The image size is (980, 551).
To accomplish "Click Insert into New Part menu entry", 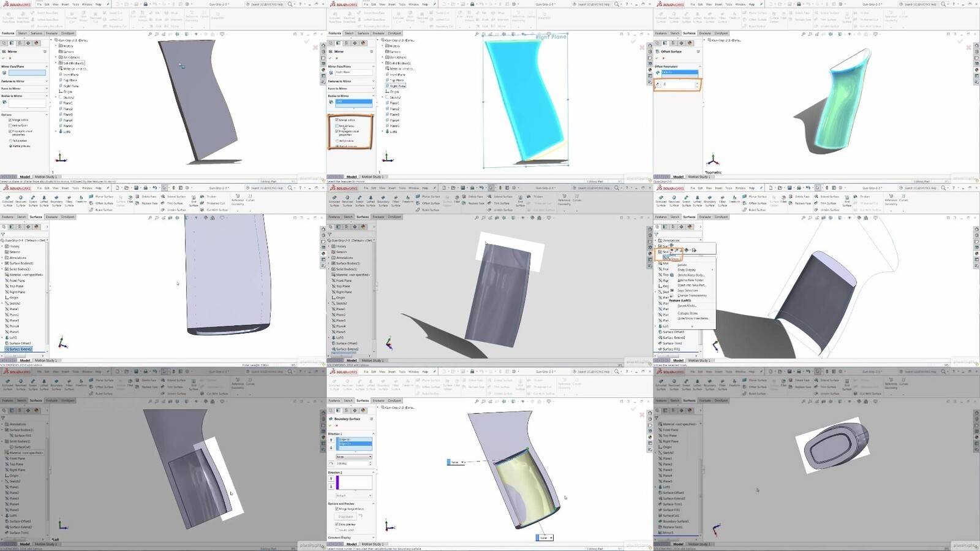I will (691, 285).
